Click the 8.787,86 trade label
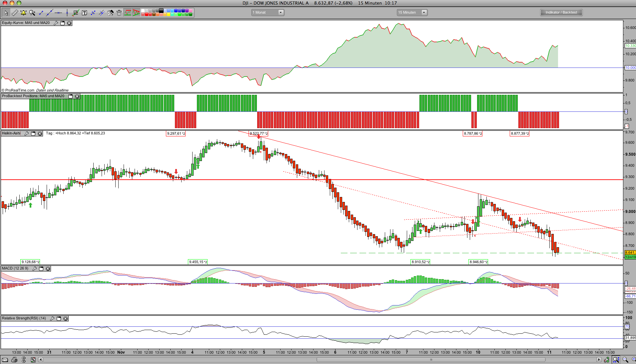The image size is (636, 364). point(473,133)
